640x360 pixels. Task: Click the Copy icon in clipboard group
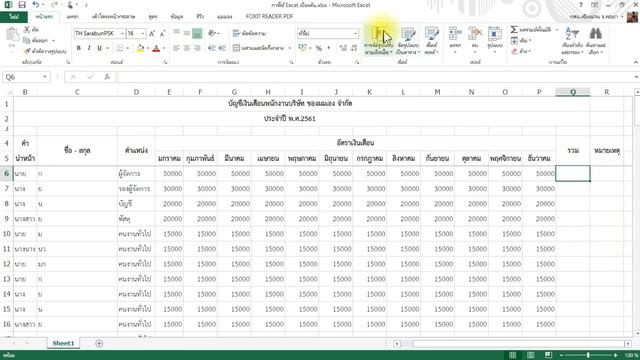point(27,40)
